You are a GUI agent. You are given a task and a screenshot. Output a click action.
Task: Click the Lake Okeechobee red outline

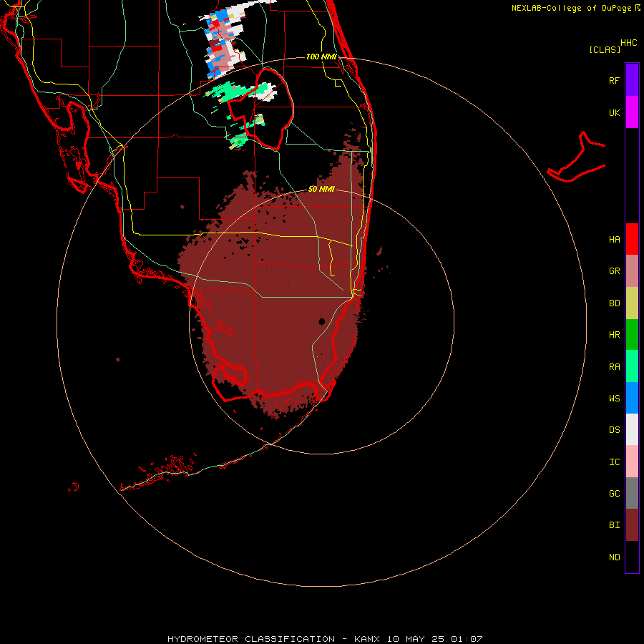click(260, 109)
